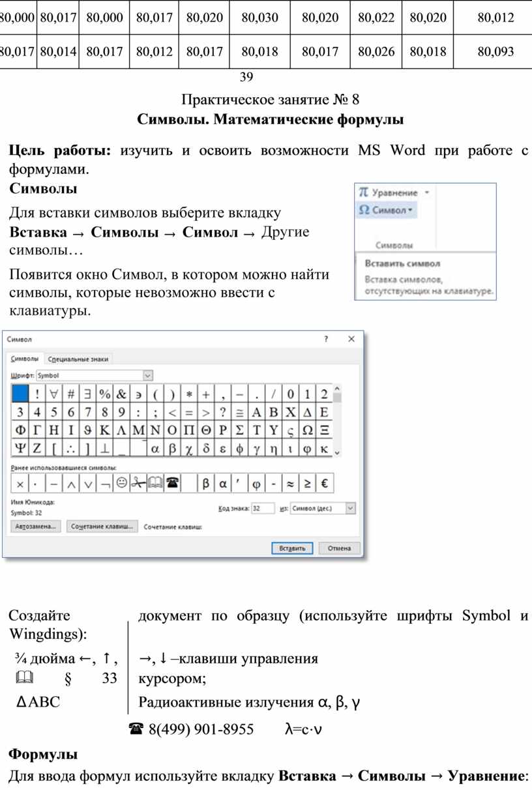Pick the ∃ symbol in the character grid

(88, 394)
